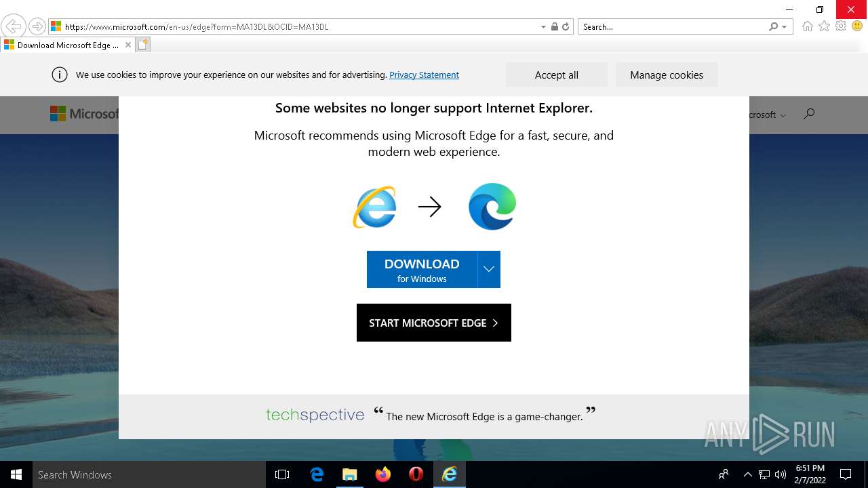Open the network status tray icon

[x=764, y=474]
